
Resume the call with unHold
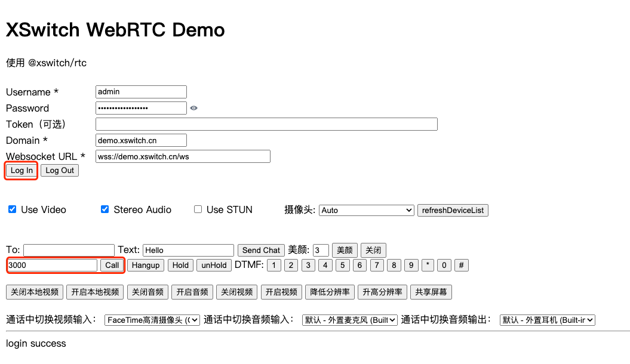click(214, 266)
